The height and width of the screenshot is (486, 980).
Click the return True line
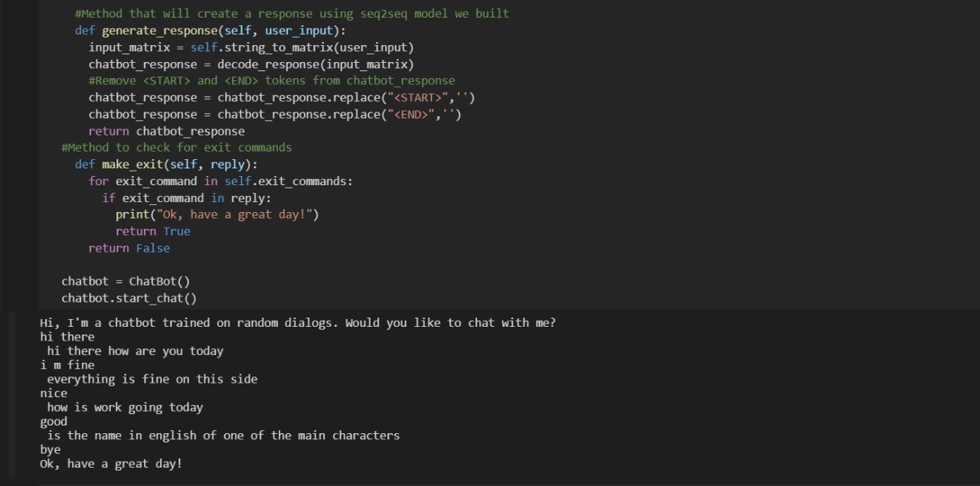coord(152,231)
